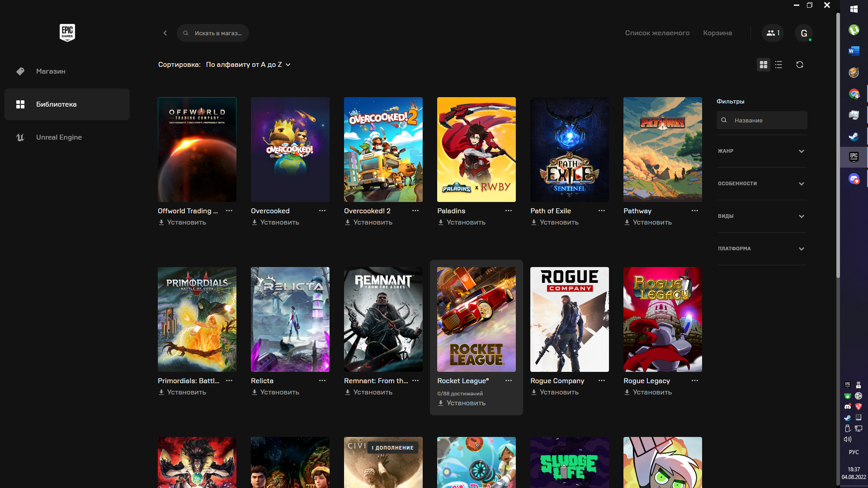868x488 pixels.
Task: Click the Remnant: From the Ashes title
Action: (x=376, y=381)
